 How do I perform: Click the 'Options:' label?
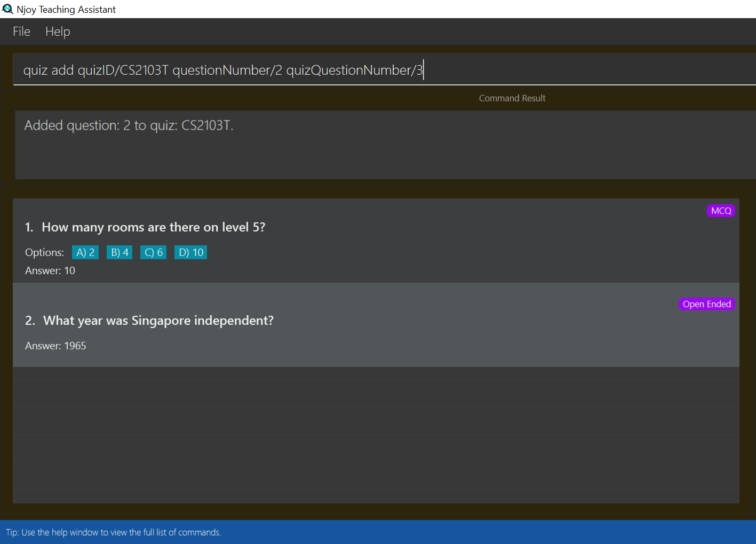pyautogui.click(x=44, y=252)
